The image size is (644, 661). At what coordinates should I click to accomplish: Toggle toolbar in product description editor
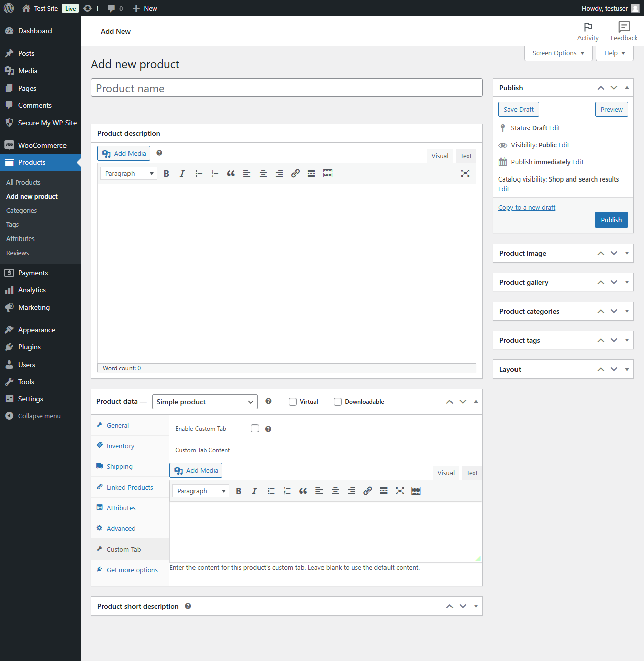point(328,173)
